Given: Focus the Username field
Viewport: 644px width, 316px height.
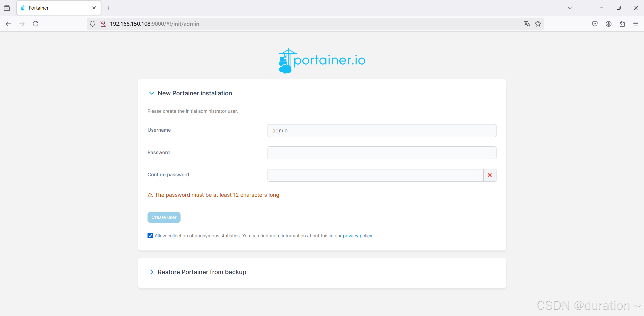Looking at the screenshot, I should click(x=382, y=131).
